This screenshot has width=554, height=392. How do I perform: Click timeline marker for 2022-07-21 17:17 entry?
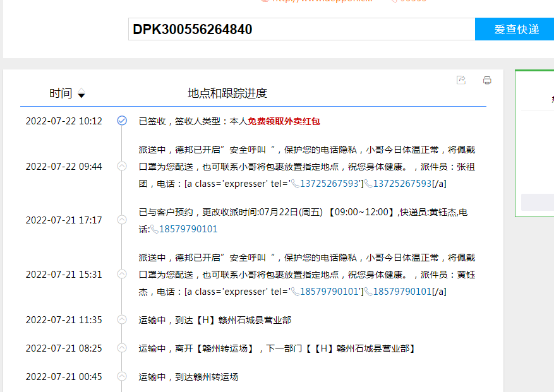[122, 220]
